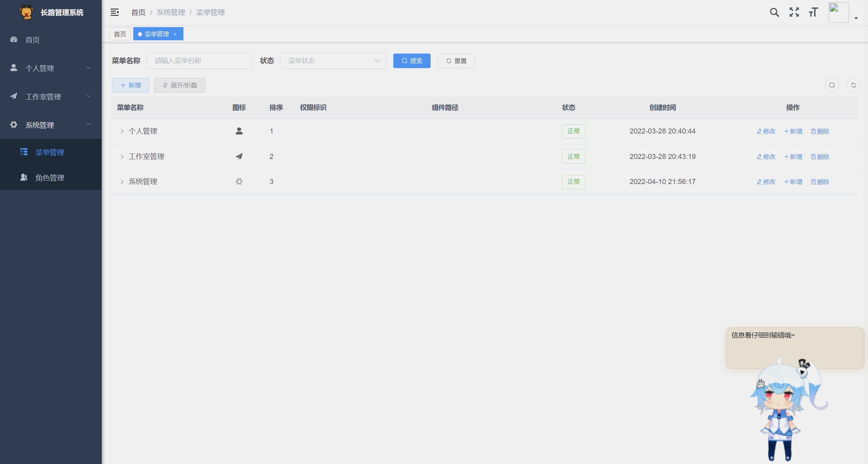Expand the 个人管理 table row

click(x=122, y=131)
